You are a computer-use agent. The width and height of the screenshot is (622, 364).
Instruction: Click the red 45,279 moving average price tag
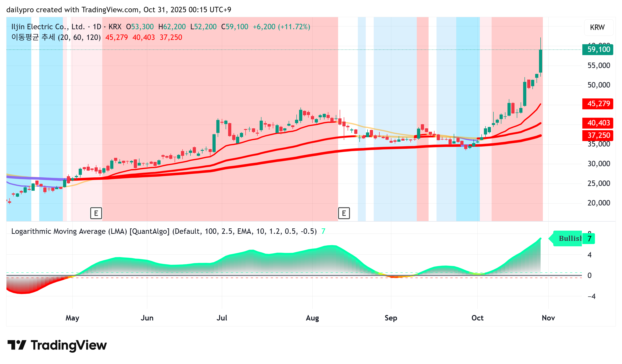coord(597,103)
